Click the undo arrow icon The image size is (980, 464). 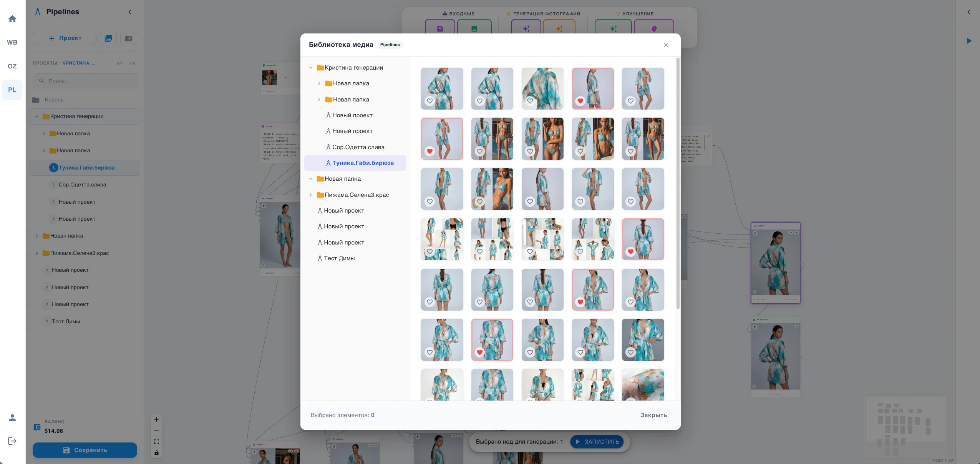(120, 63)
